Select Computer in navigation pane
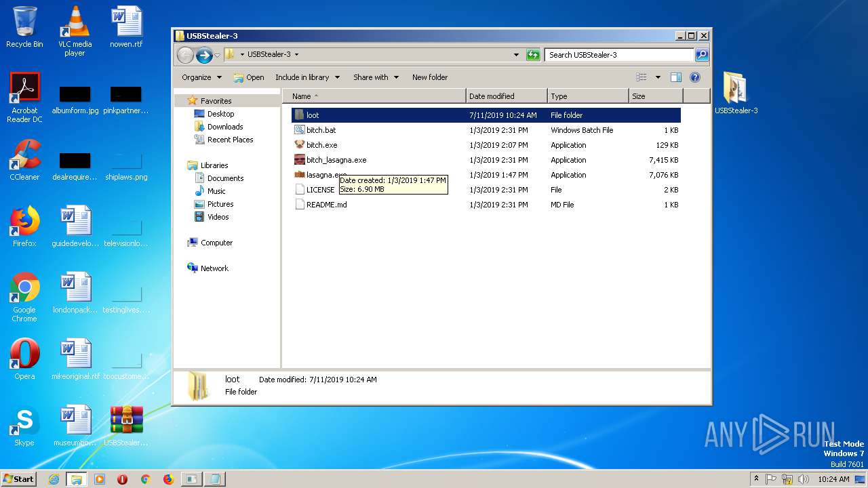 click(x=216, y=243)
